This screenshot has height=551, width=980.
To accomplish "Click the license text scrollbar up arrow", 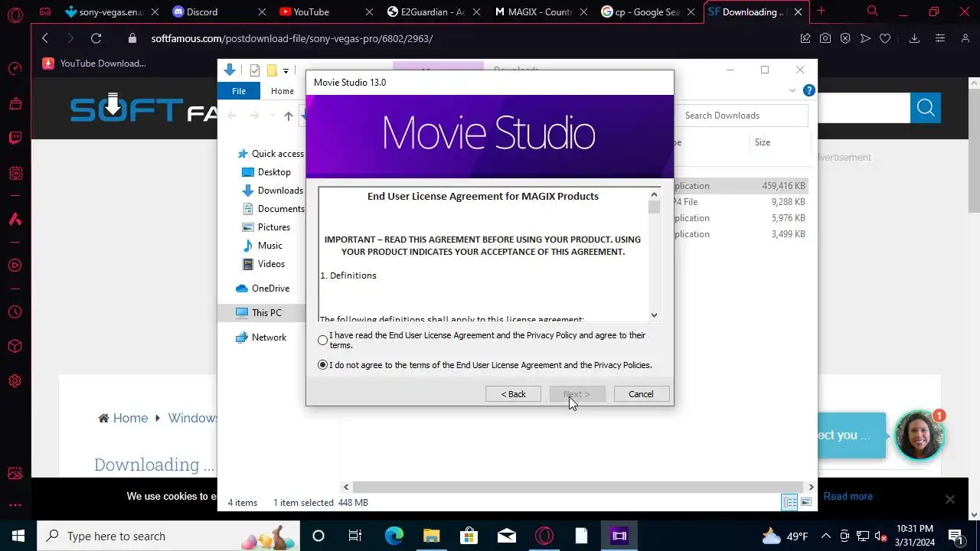I will click(654, 194).
